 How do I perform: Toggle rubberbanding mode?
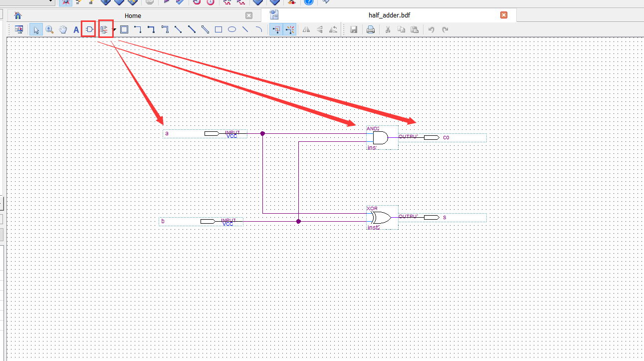pos(290,29)
